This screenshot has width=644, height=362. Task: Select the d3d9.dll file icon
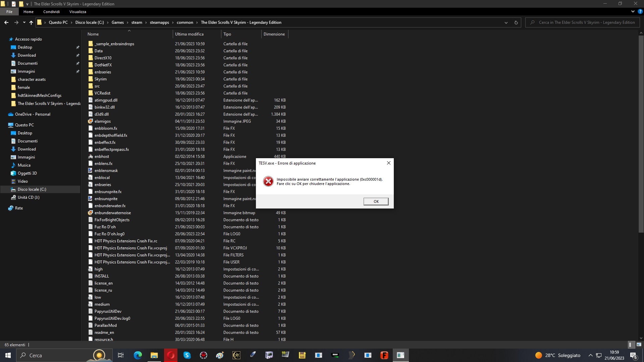pyautogui.click(x=91, y=114)
